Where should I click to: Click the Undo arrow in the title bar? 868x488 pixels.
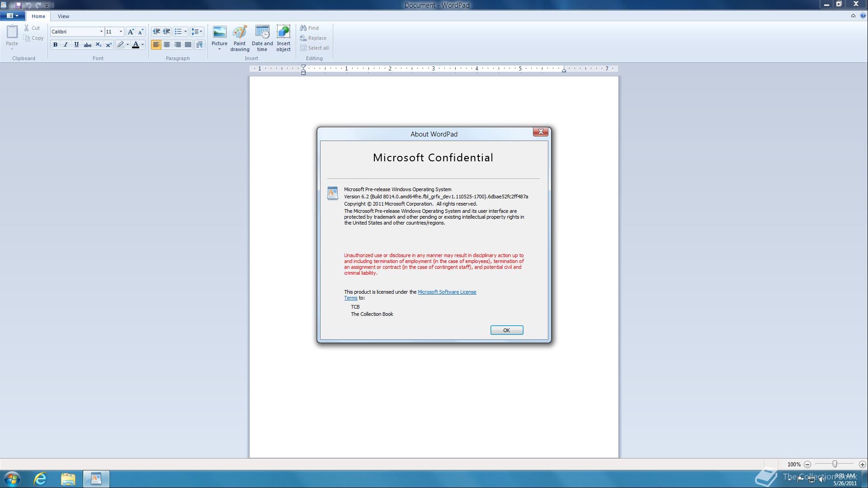tap(28, 5)
